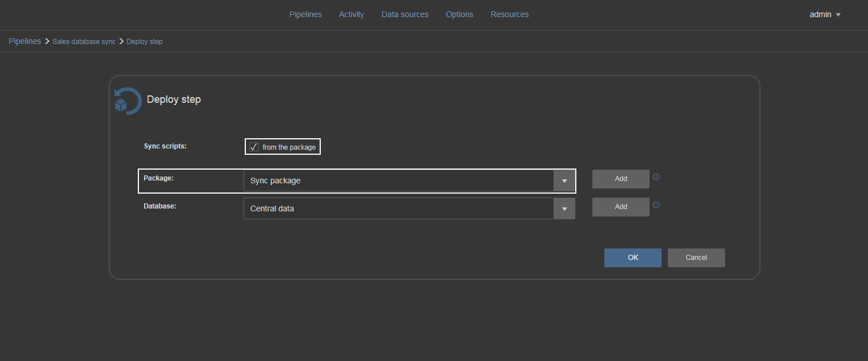Screen dimensions: 868x361
Task: Click info icon next to Package Add
Action: click(656, 177)
